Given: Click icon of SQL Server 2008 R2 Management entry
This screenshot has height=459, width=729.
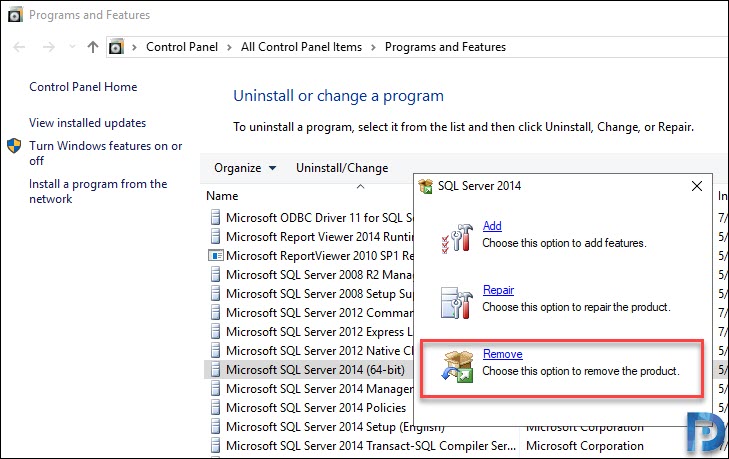Looking at the screenshot, I should click(215, 274).
